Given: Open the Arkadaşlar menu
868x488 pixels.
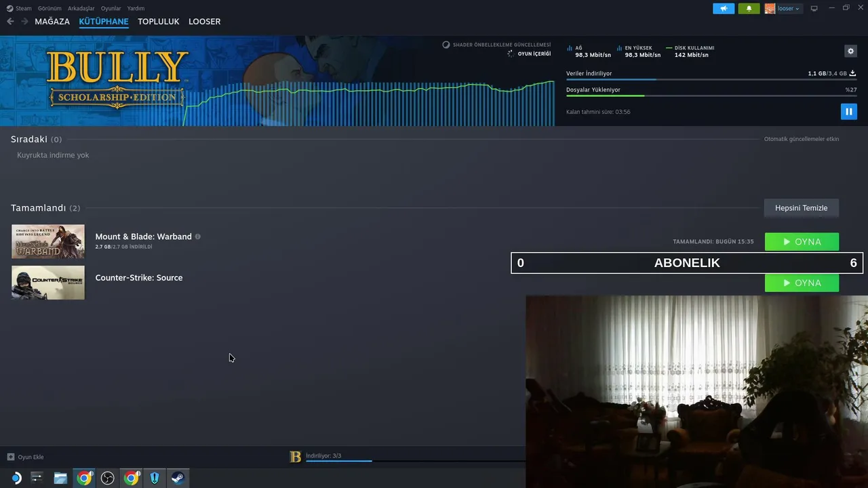Looking at the screenshot, I should click(81, 8).
